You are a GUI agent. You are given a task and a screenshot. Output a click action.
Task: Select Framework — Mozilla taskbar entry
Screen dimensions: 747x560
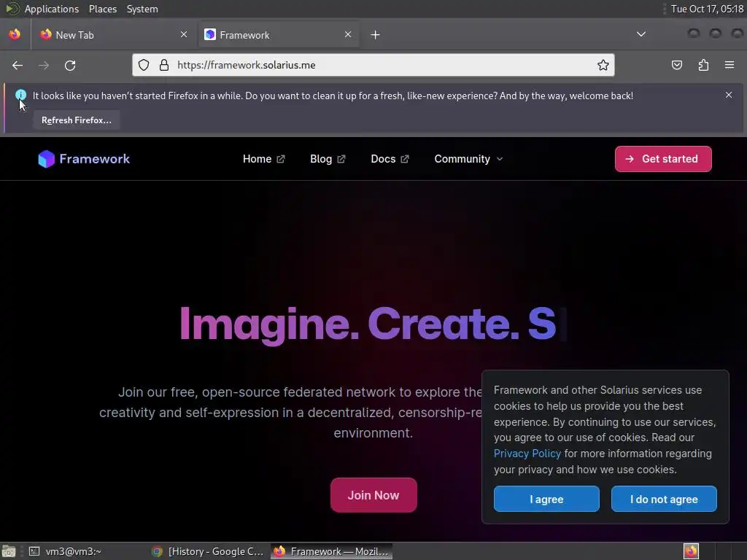[x=332, y=551]
